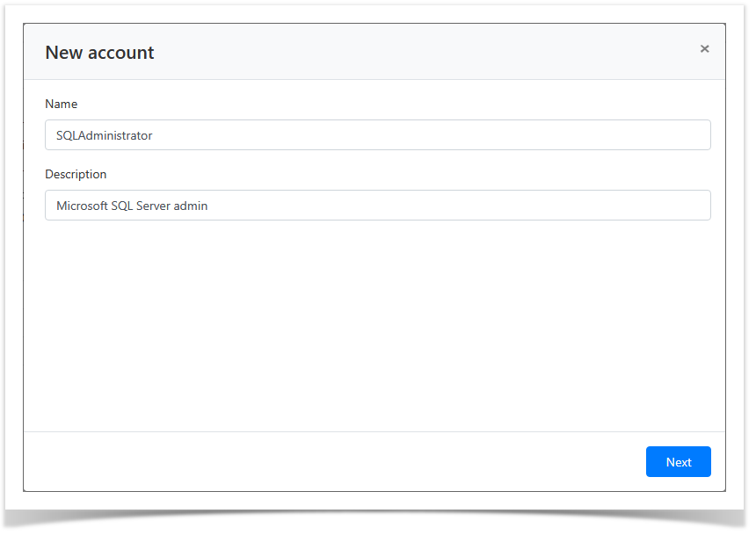
Task: Click the "Description" field label
Action: (76, 174)
